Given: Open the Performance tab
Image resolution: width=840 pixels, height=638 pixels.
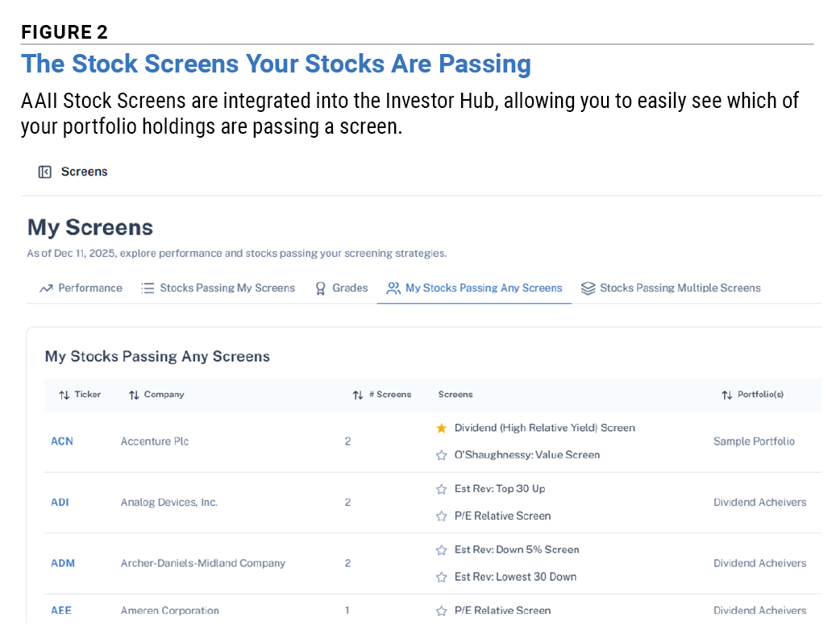Looking at the screenshot, I should point(81,288).
